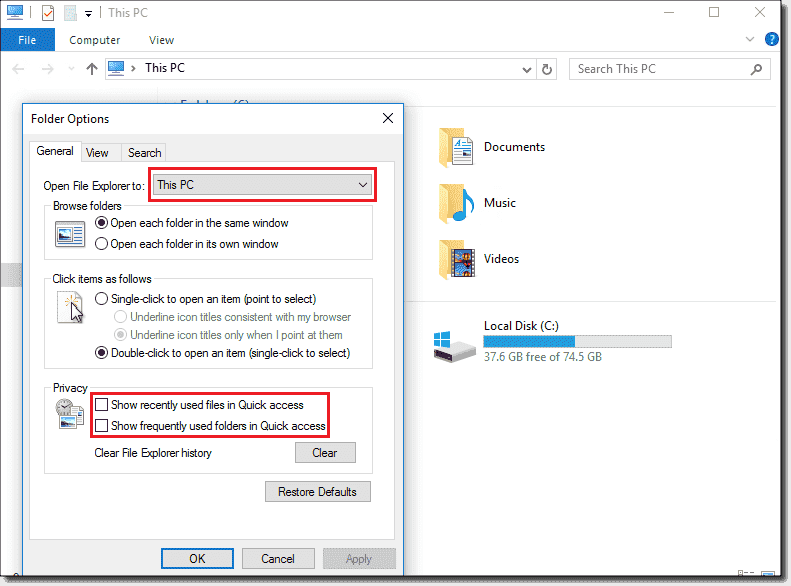Click the '37.6 GB free of 74.5 GB' text
791x586 pixels.
point(543,357)
